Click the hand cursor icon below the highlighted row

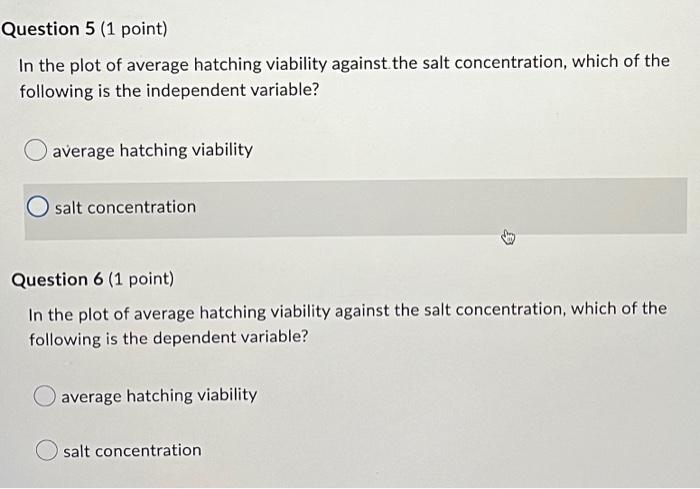[x=508, y=237]
